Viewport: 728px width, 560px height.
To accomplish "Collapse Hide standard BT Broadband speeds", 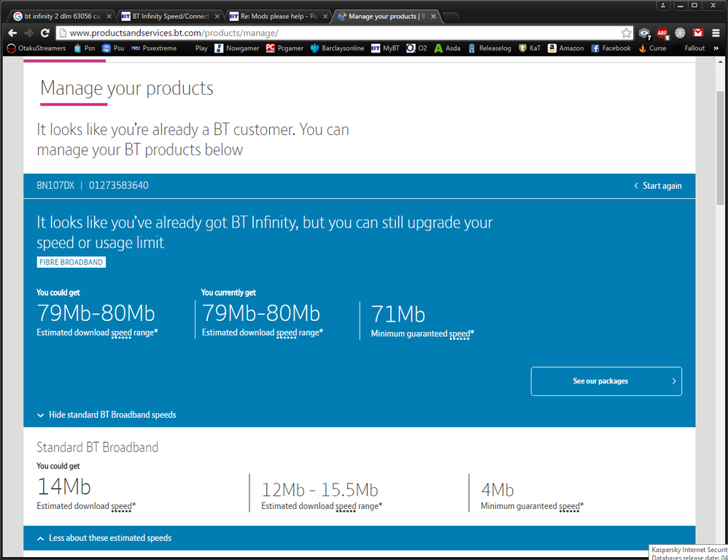I will [107, 415].
